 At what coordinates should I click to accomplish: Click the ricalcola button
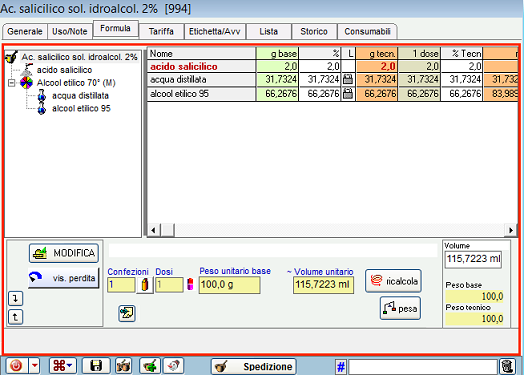393,281
